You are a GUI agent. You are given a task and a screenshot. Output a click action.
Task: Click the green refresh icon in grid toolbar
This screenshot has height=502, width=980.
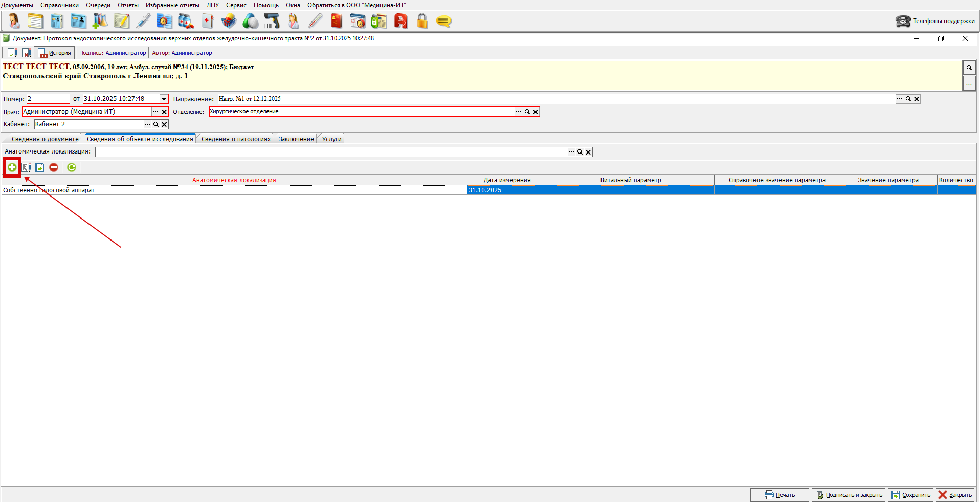[72, 167]
